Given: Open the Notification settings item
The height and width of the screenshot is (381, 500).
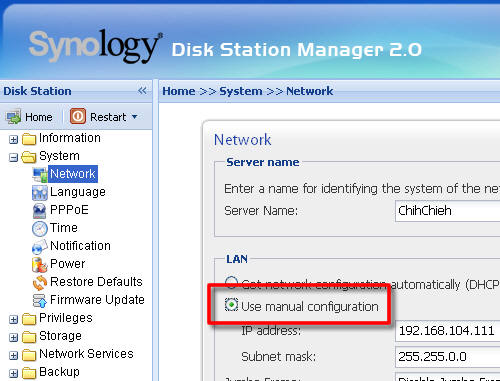Looking at the screenshot, I should click(x=80, y=246).
